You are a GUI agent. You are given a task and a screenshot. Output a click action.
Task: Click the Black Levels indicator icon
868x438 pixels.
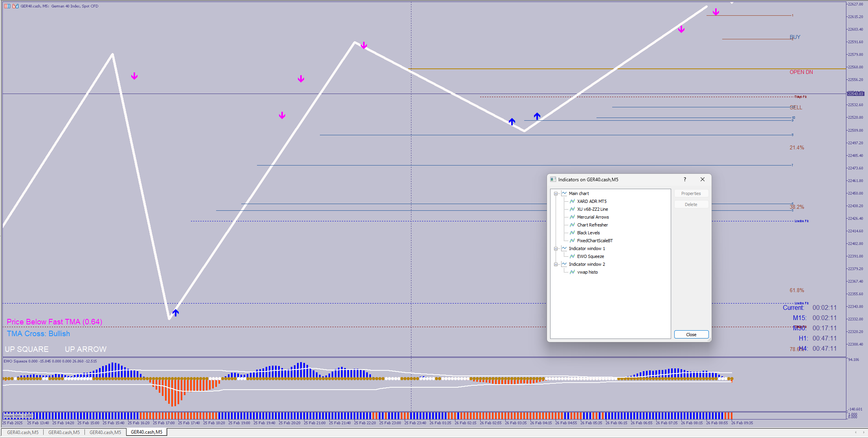point(572,233)
